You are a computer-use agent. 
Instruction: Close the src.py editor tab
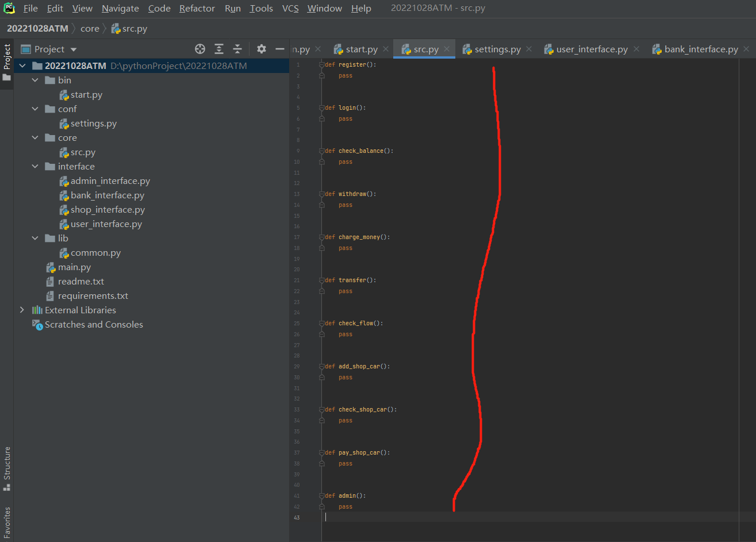(447, 49)
